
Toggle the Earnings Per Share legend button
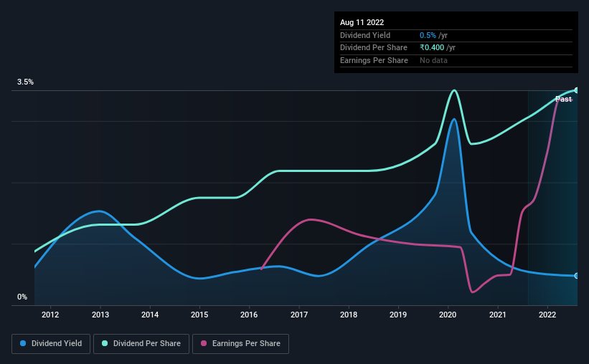click(x=240, y=344)
